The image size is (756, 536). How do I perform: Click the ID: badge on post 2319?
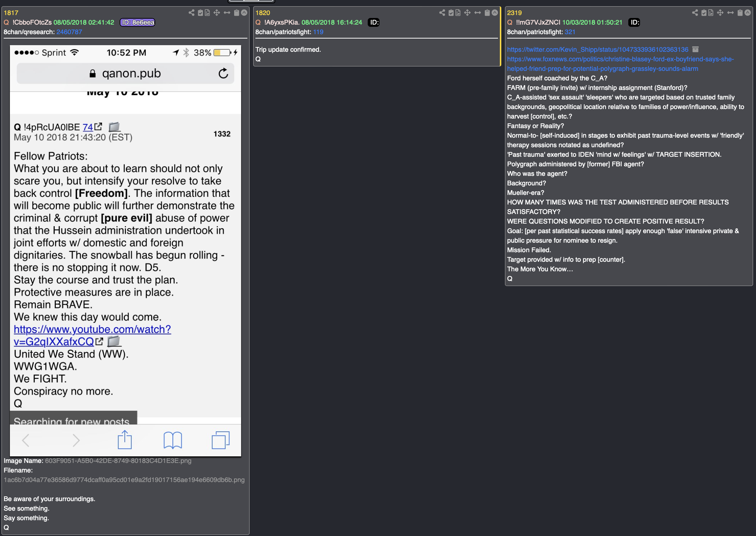click(634, 22)
